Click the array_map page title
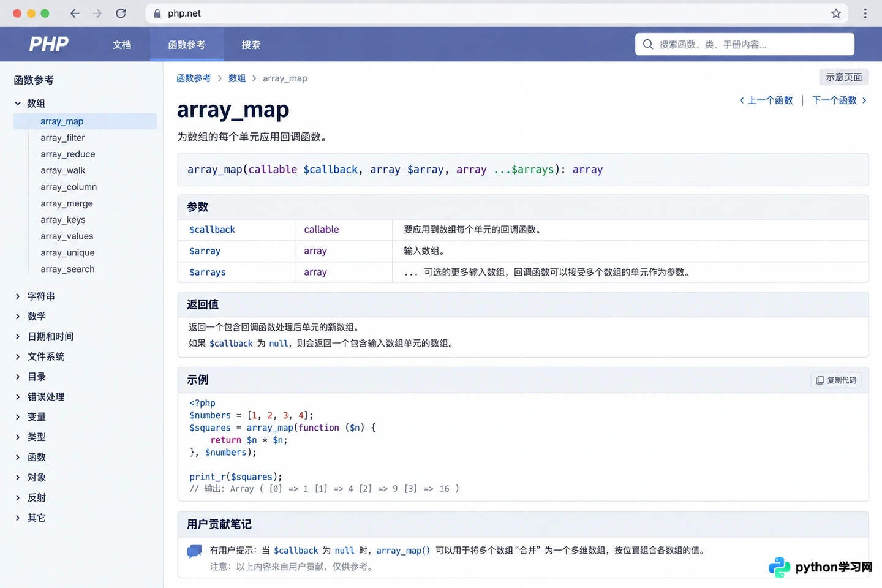 [x=233, y=110]
